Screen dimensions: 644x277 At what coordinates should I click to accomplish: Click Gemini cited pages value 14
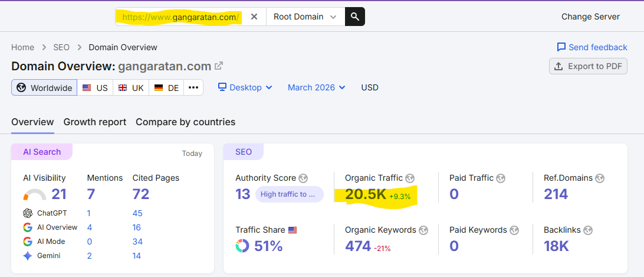[x=137, y=256]
